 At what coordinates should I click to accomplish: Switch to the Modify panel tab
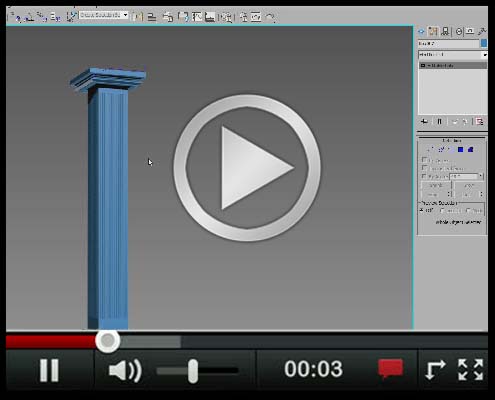click(x=433, y=32)
